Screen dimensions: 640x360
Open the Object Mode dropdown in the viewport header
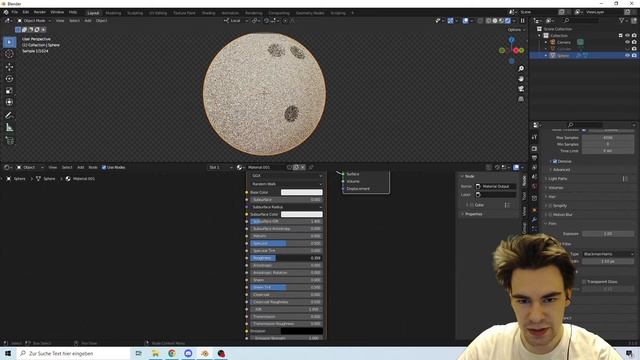[34, 20]
